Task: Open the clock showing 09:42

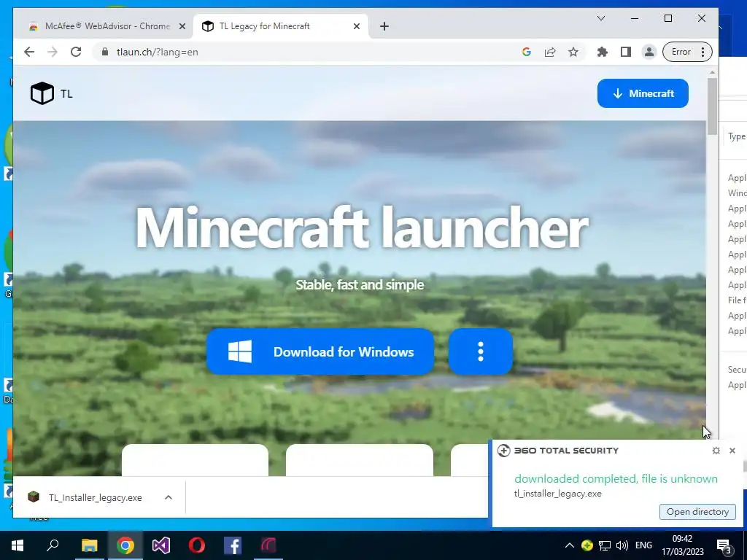Action: (x=682, y=545)
